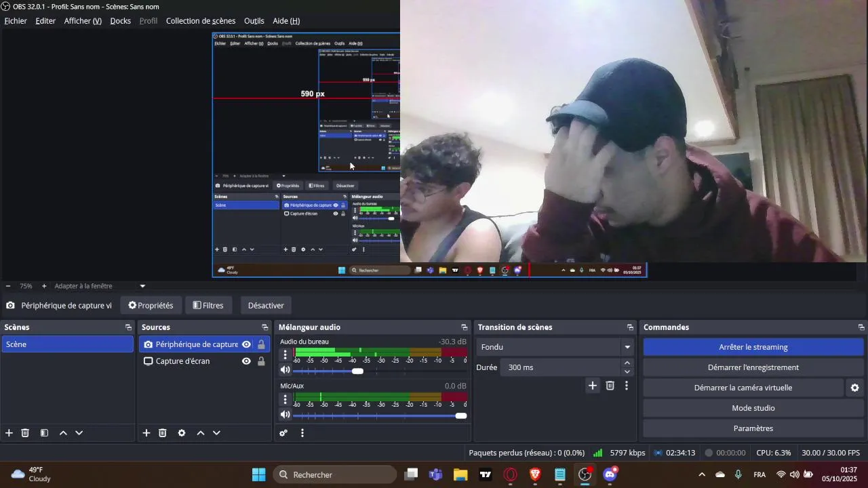Show hidden system tray icons chevron
Image resolution: width=868 pixels, height=488 pixels.
coord(702,474)
